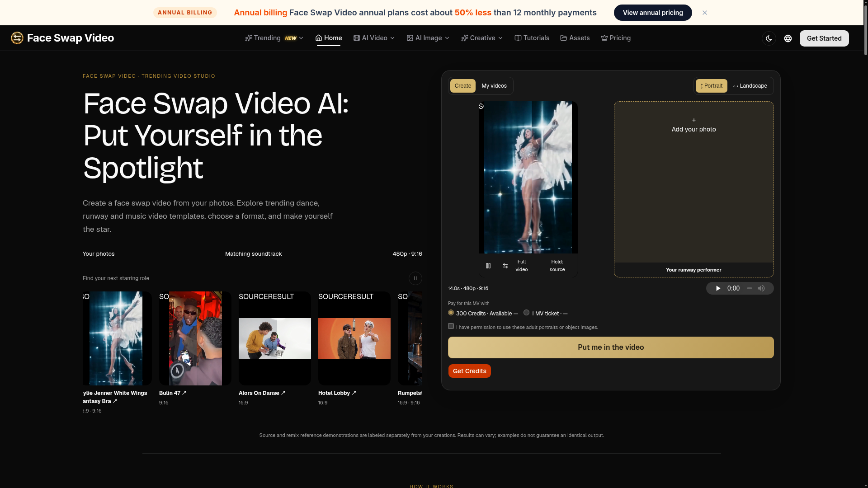
Task: Click the Assets folder icon
Action: (x=564, y=38)
